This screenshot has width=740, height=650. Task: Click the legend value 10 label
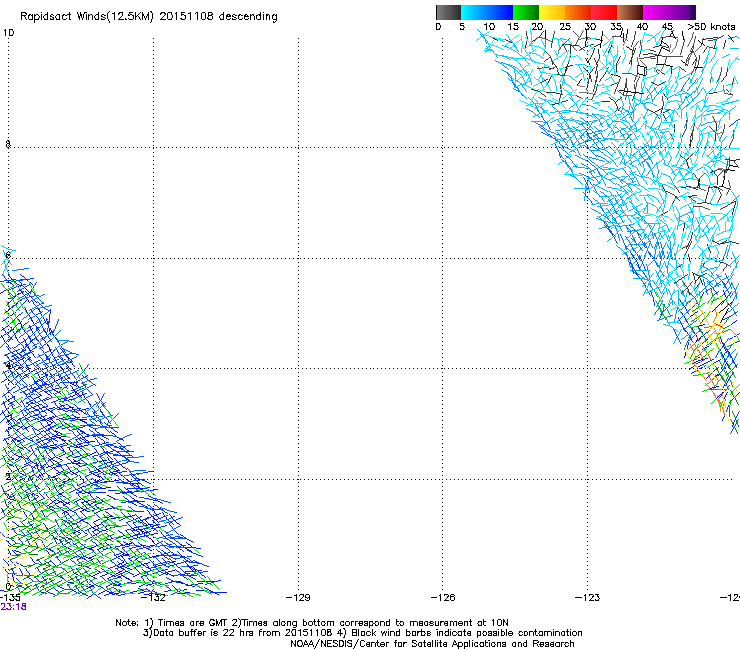tap(489, 27)
